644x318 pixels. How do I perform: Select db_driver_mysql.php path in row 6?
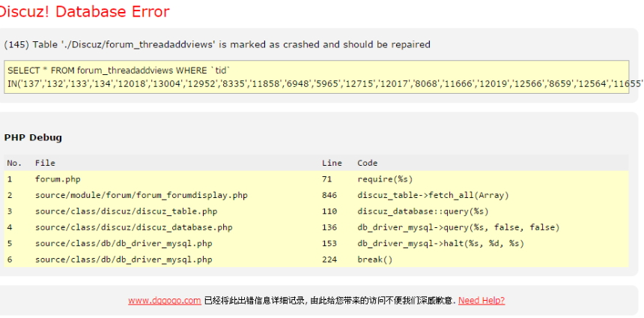point(124,259)
